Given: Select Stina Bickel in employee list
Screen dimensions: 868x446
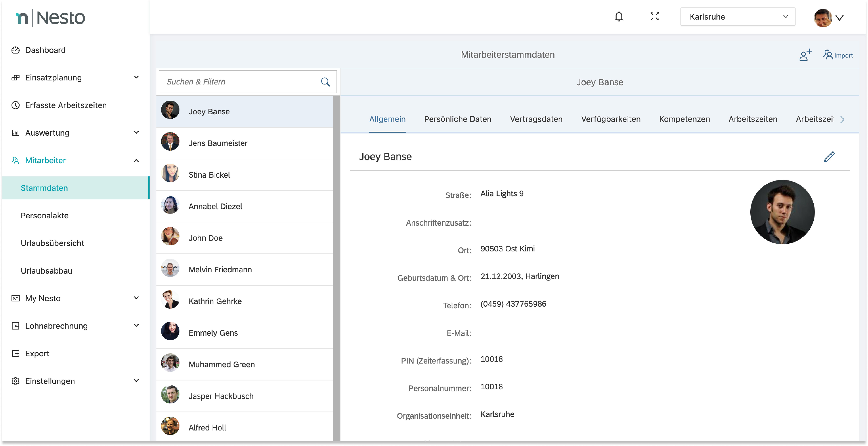Looking at the screenshot, I should [x=209, y=175].
